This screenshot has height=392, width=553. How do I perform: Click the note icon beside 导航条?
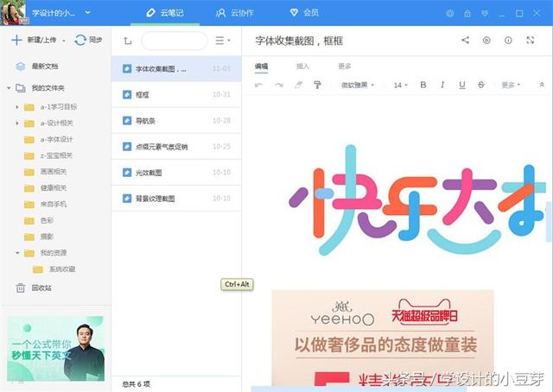[127, 121]
